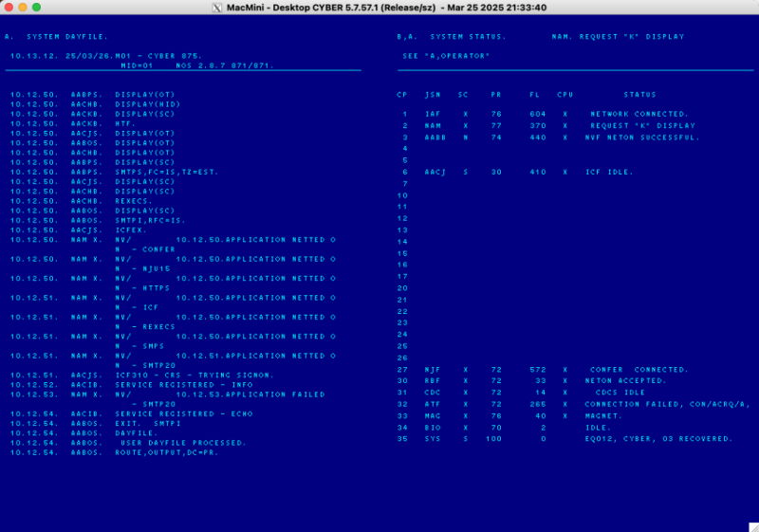Click the 'NOS 2.8.7 871/871.' text
Image resolution: width=759 pixels, height=532 pixels.
225,65
